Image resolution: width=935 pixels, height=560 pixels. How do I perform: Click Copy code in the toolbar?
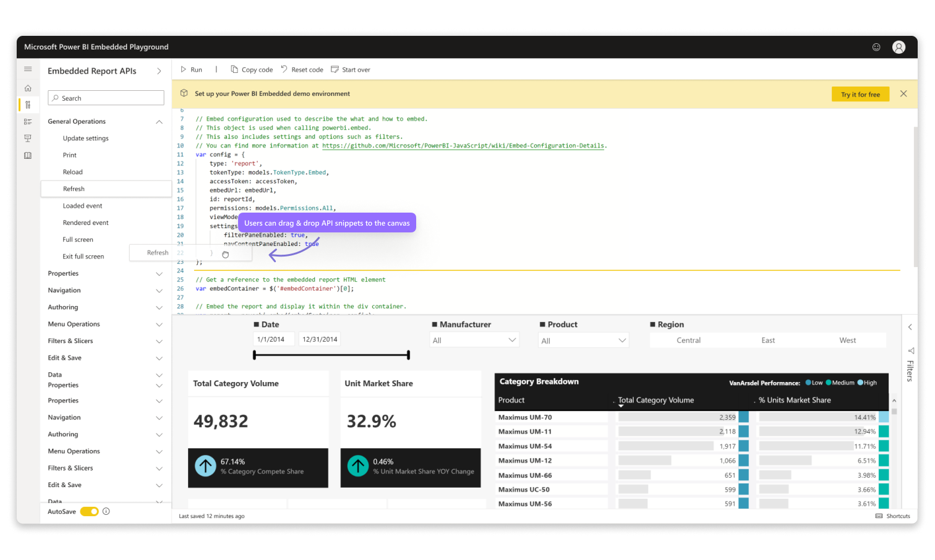(x=252, y=70)
